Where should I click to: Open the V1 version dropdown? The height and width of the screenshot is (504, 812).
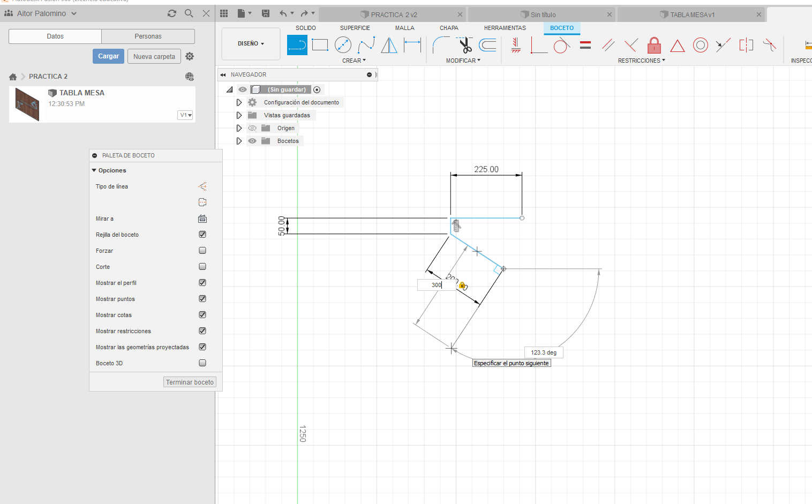pyautogui.click(x=185, y=115)
